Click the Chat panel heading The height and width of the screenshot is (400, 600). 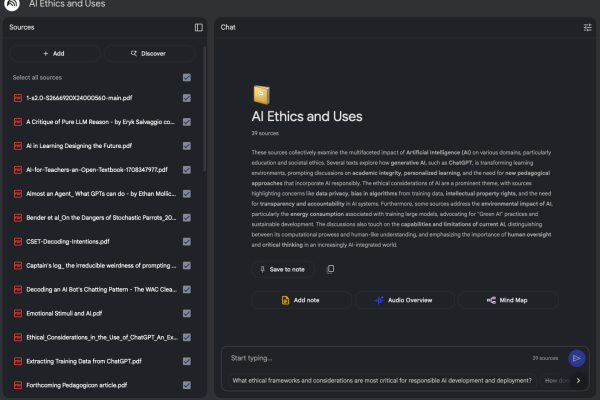click(228, 28)
